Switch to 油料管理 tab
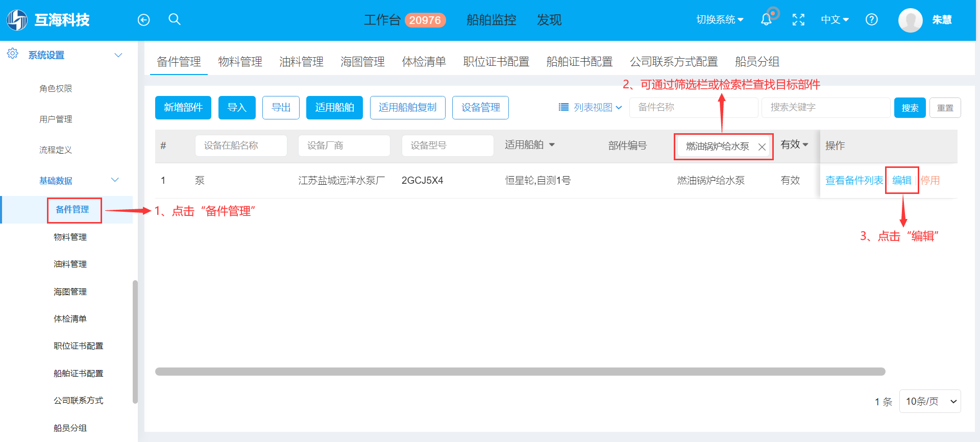 pyautogui.click(x=301, y=62)
